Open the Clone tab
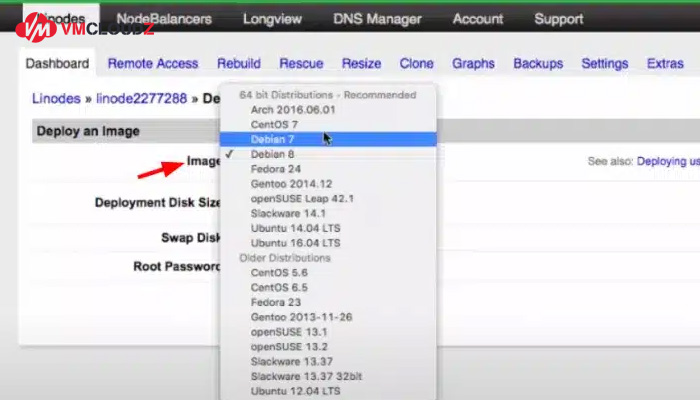This screenshot has width=700, height=400. pos(416,63)
